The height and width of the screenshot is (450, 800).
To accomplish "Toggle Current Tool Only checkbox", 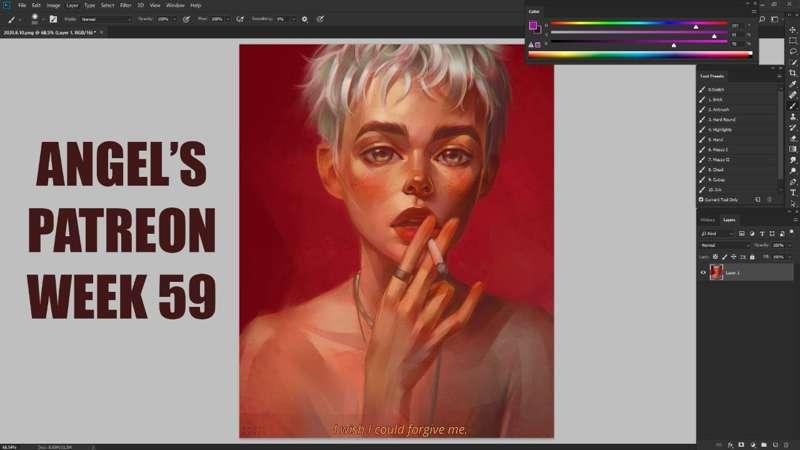I will coord(701,199).
